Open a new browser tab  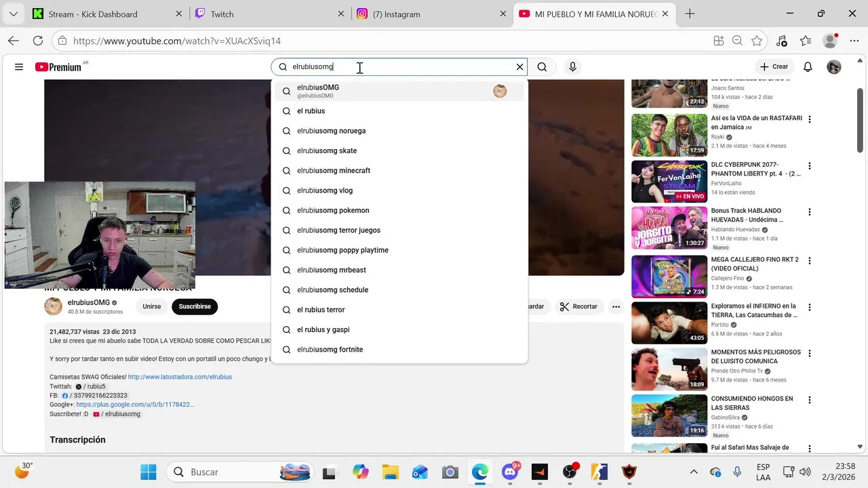click(690, 14)
